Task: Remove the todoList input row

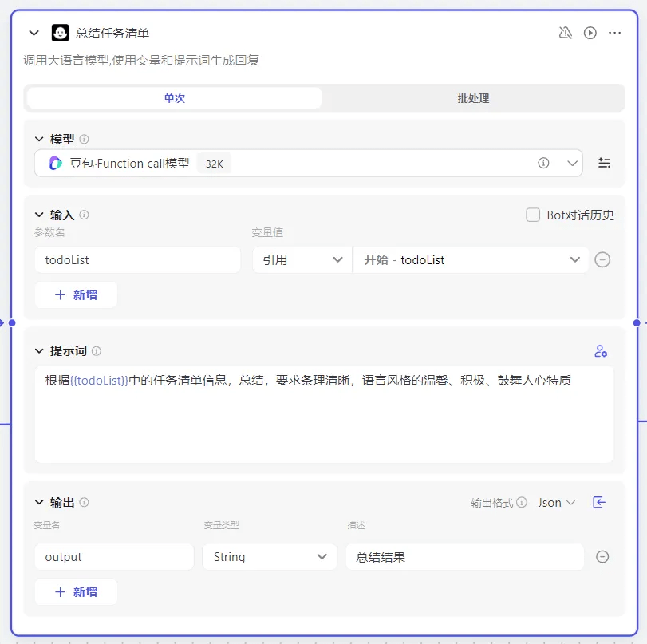Action: [602, 259]
